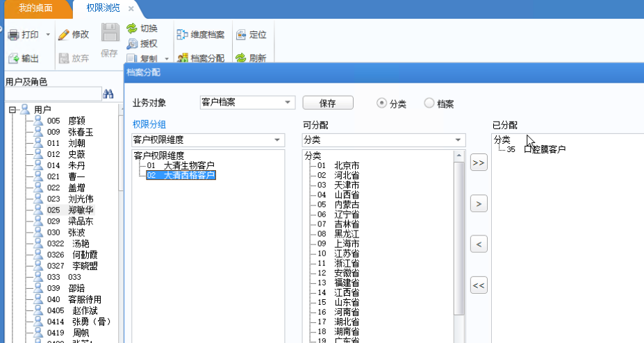
Task: Click the user icon of 0322 汤艳
Action: pyautogui.click(x=38, y=243)
